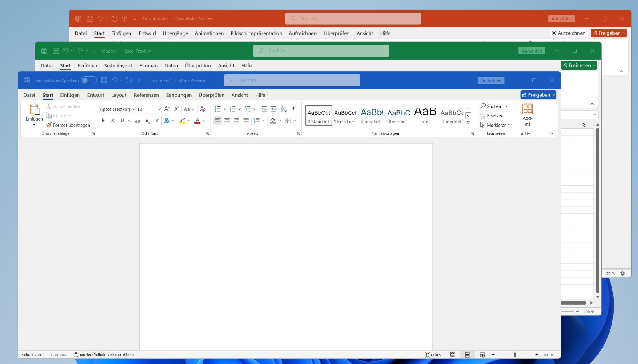Image resolution: width=638 pixels, height=364 pixels.
Task: Open the Add-Ins icon in the ribbon
Action: click(528, 115)
